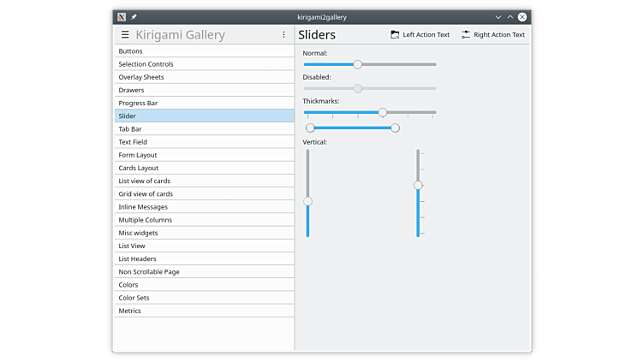Click the vertical slider handle with tickmarks
Screen dimensions: 644x362
[418, 185]
